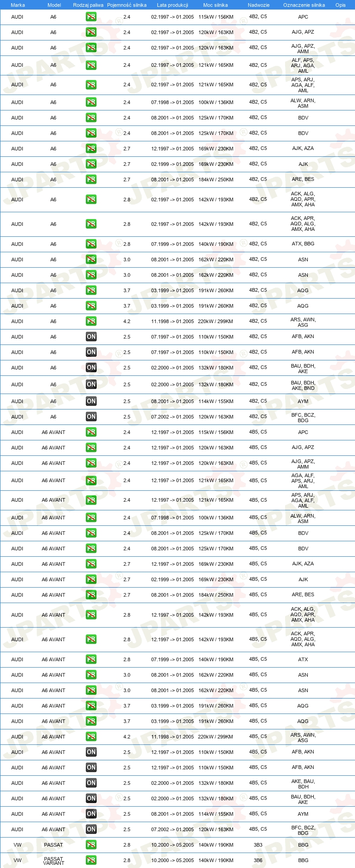Click the Nadwozie column header
This screenshot has width=355, height=868.
point(258,5)
